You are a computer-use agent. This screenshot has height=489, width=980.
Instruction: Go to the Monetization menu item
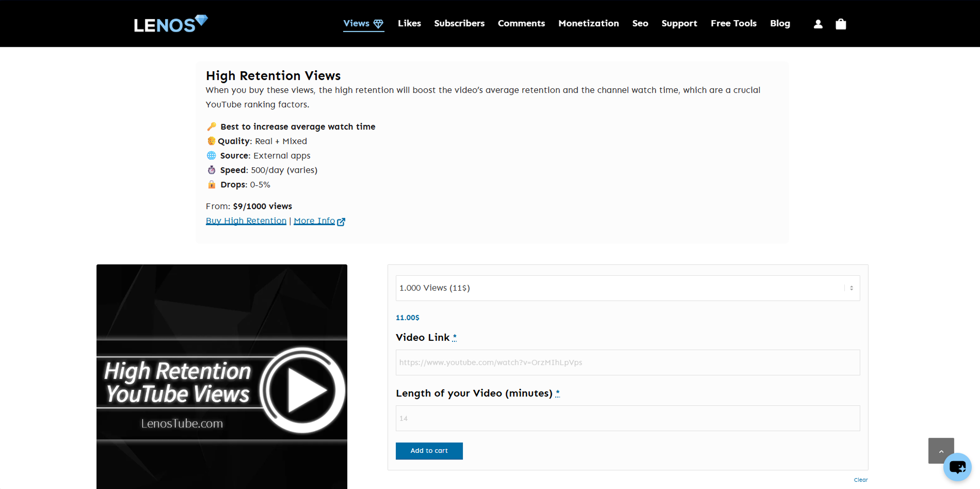click(588, 23)
